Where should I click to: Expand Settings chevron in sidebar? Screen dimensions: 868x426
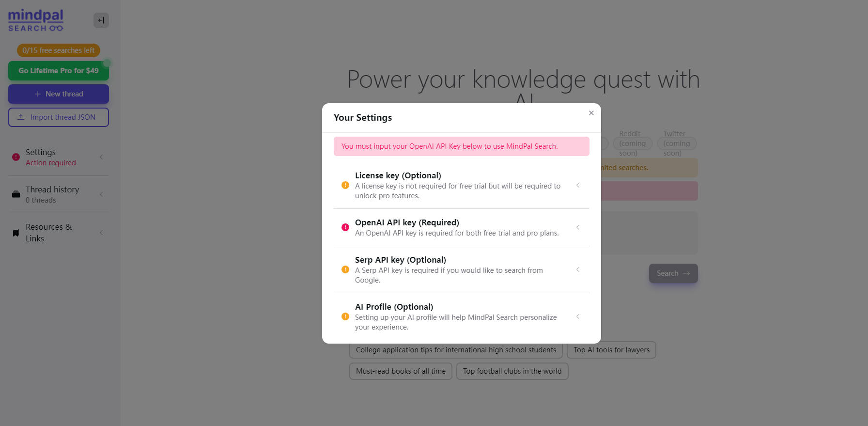pos(101,157)
